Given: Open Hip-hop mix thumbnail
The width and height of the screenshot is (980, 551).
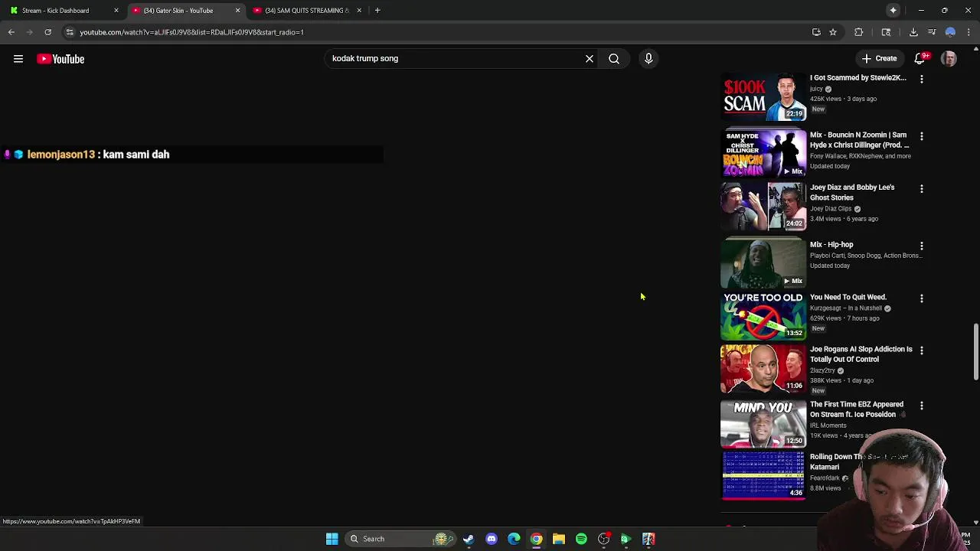Looking at the screenshot, I should click(x=763, y=262).
